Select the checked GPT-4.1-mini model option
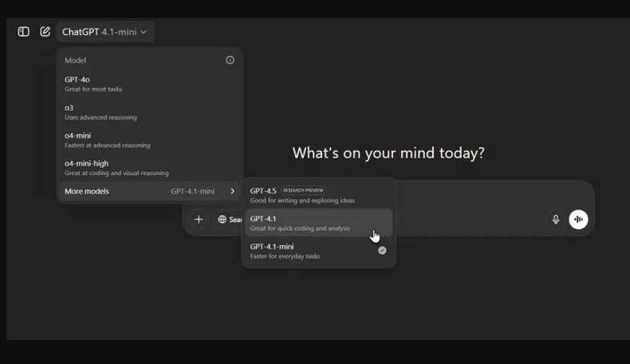Screen dimensions: 630x364 [318, 251]
